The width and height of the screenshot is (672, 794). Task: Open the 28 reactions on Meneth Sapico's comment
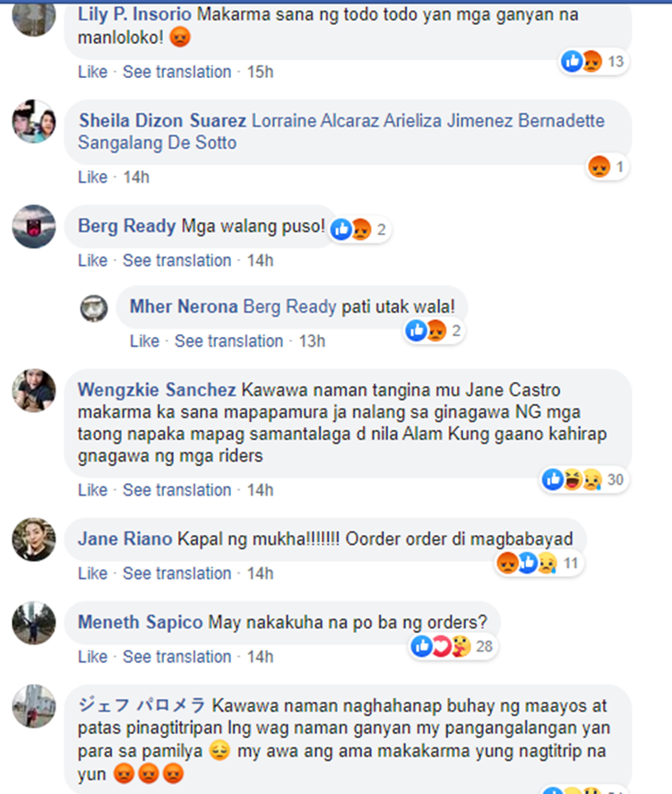coord(452,646)
